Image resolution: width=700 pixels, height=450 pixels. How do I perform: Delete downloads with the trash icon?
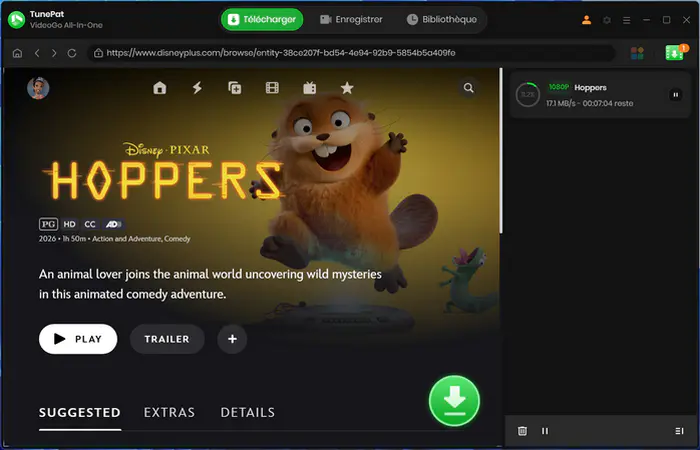coord(522,431)
